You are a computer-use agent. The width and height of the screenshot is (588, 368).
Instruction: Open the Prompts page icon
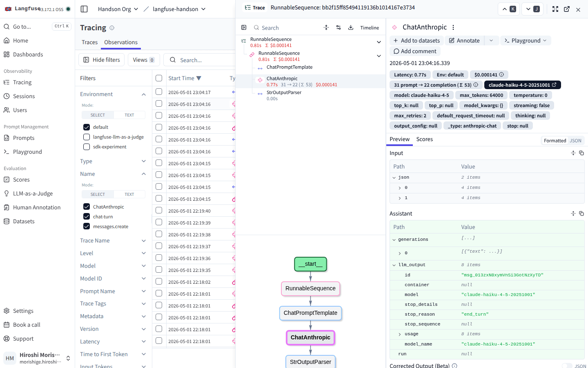(7, 138)
